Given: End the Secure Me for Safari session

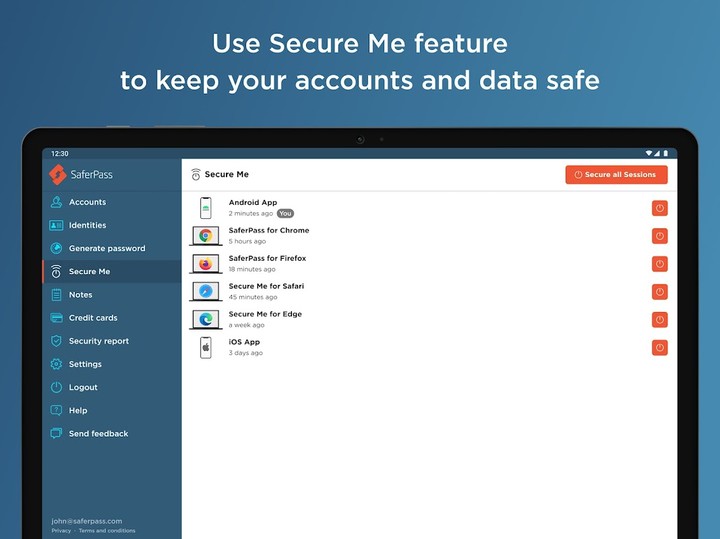Looking at the screenshot, I should point(659,292).
